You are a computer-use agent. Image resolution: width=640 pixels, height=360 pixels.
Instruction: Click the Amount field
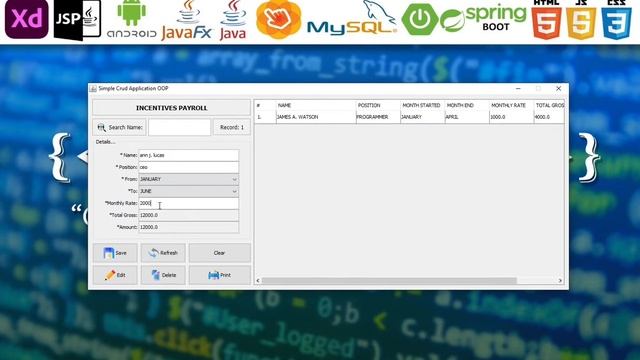(189, 227)
